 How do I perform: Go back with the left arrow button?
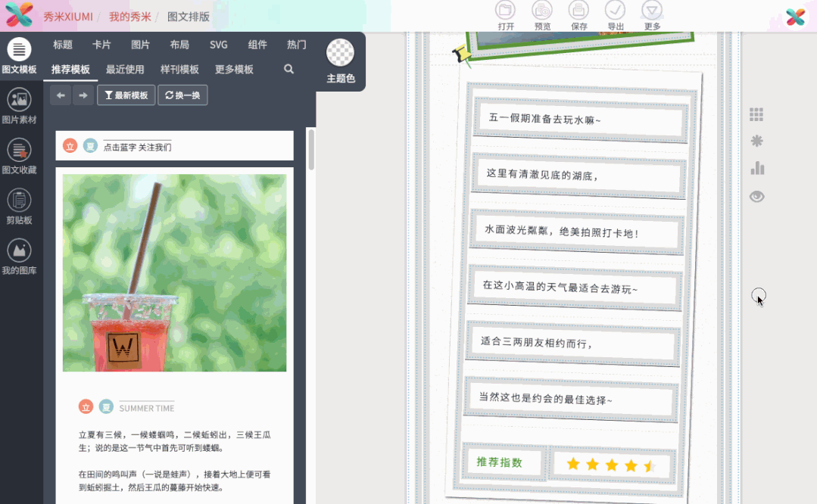click(61, 95)
